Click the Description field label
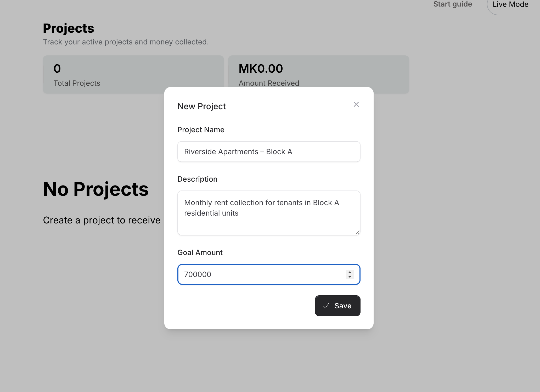 197,179
